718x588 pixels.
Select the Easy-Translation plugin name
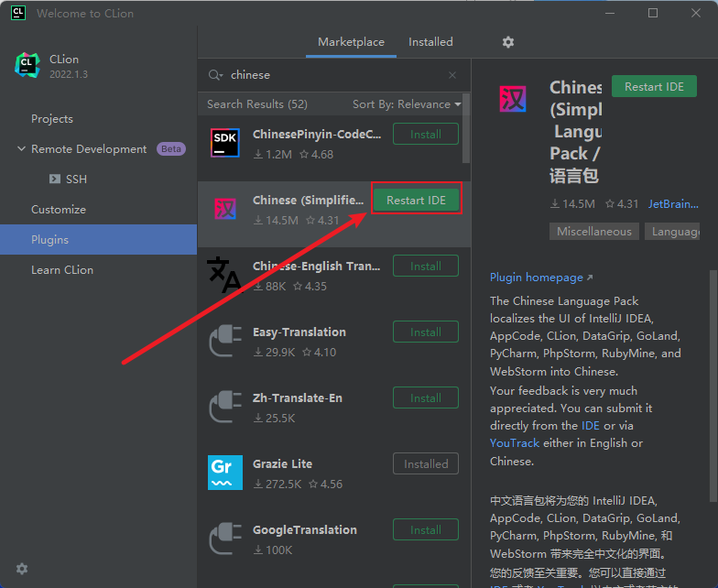coord(299,332)
